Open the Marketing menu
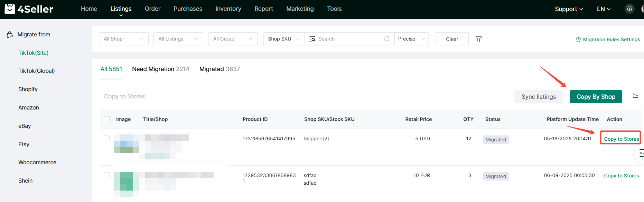 (300, 9)
